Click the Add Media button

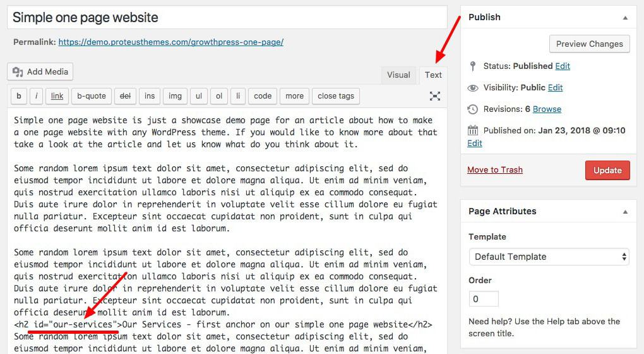[x=40, y=71]
